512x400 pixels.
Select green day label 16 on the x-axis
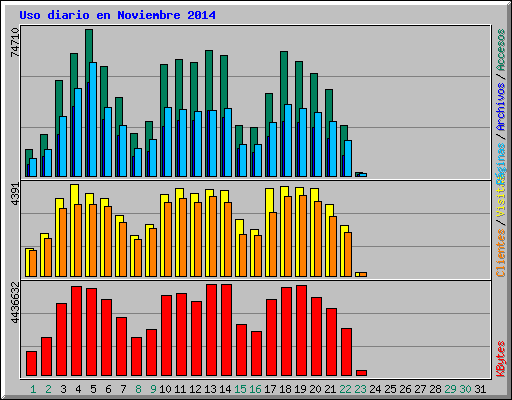coord(255,389)
